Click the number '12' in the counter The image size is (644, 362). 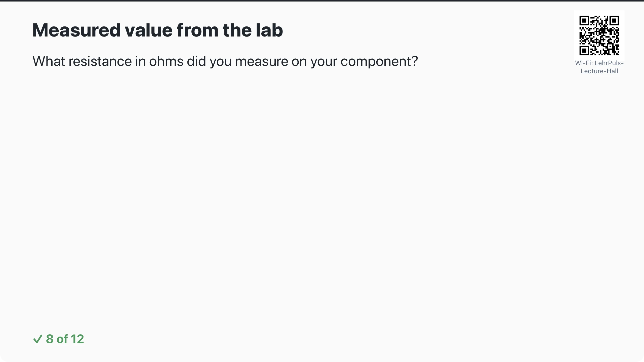[x=77, y=339]
